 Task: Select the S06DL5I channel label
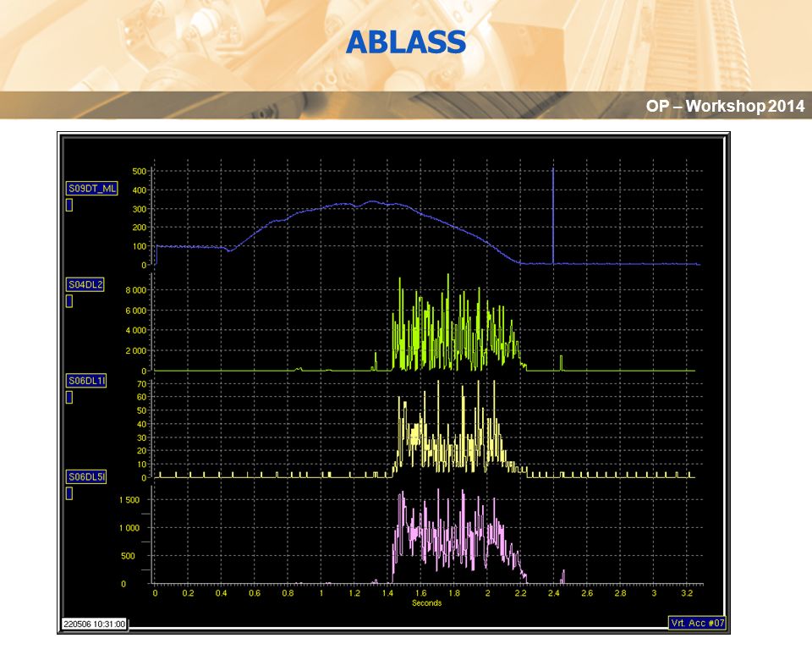click(x=86, y=477)
